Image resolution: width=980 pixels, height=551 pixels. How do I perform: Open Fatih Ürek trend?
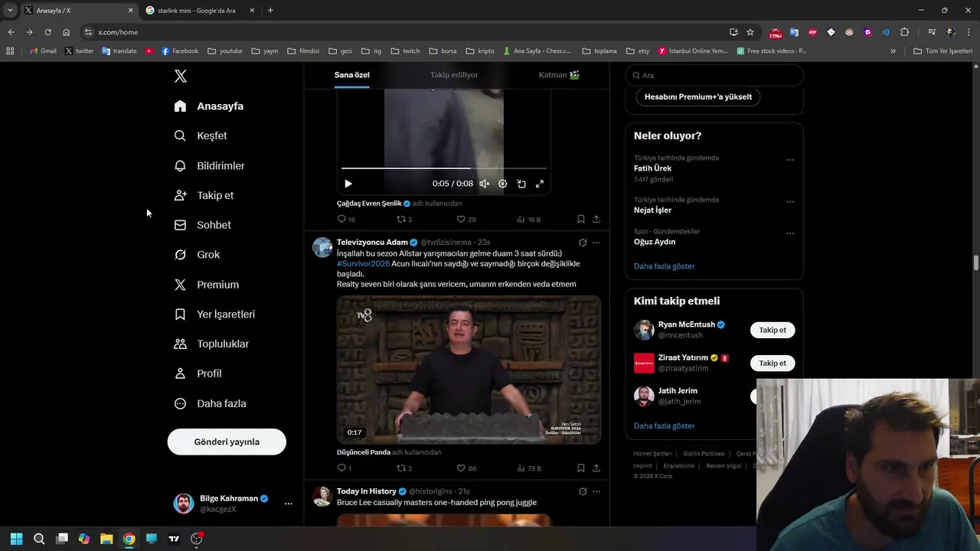click(x=652, y=168)
